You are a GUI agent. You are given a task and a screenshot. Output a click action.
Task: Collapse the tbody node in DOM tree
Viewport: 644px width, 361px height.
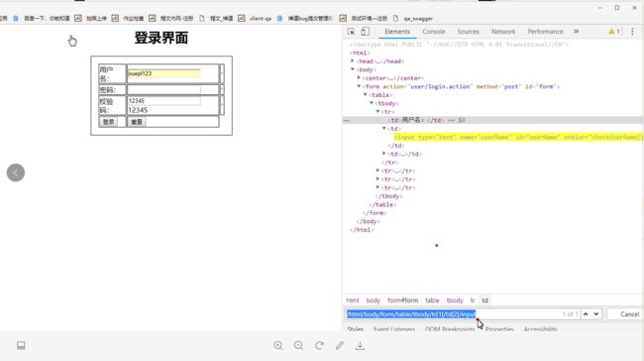click(372, 103)
